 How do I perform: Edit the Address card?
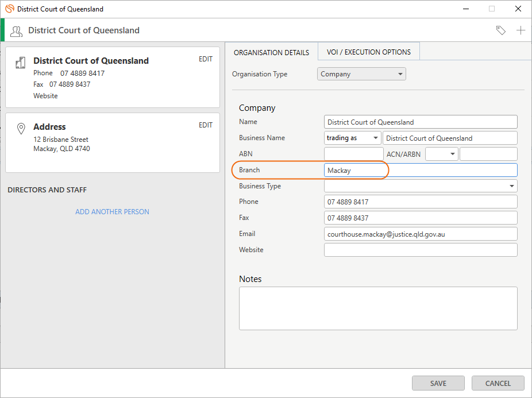click(206, 125)
